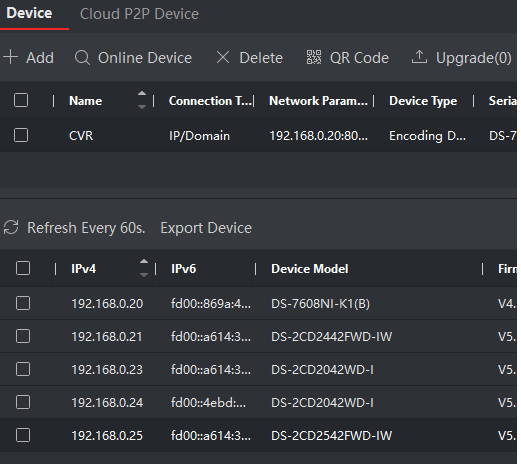Screen dimensions: 521x465
Task: Click the Encoding D... device type cell
Action: pos(427,136)
